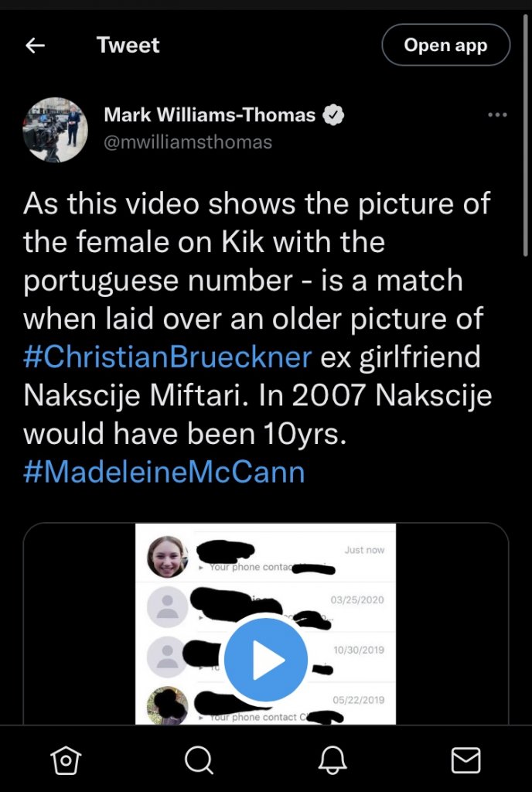Viewport: 532px width, 792px height.
Task: Play the embedded video
Action: pos(266,660)
